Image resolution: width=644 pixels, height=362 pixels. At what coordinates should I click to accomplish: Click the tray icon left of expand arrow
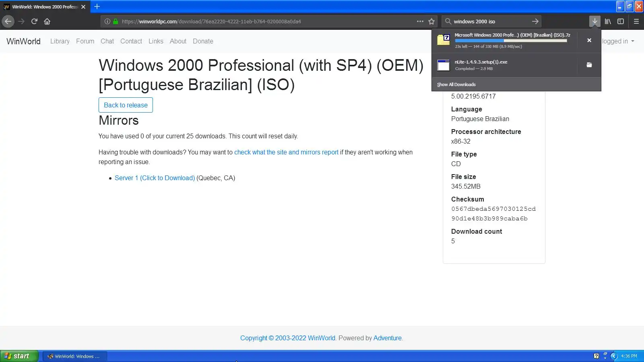tap(605, 356)
